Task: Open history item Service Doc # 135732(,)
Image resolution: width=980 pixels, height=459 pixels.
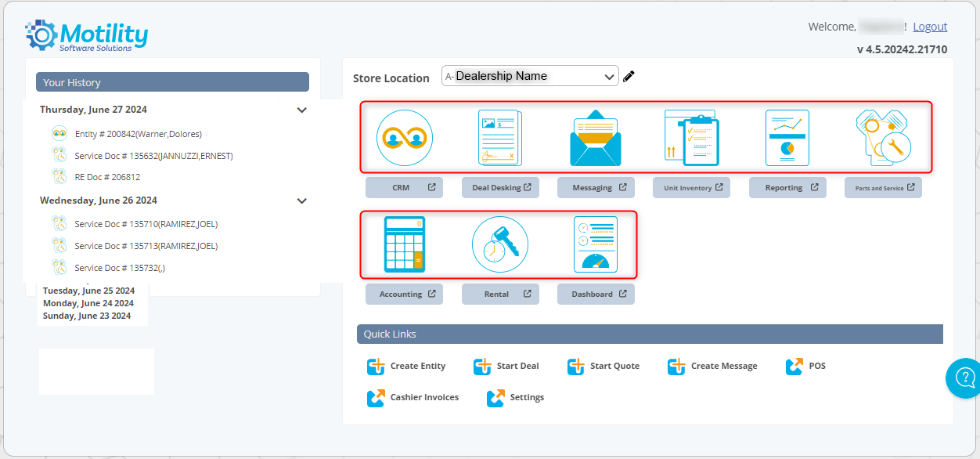Action: click(120, 268)
